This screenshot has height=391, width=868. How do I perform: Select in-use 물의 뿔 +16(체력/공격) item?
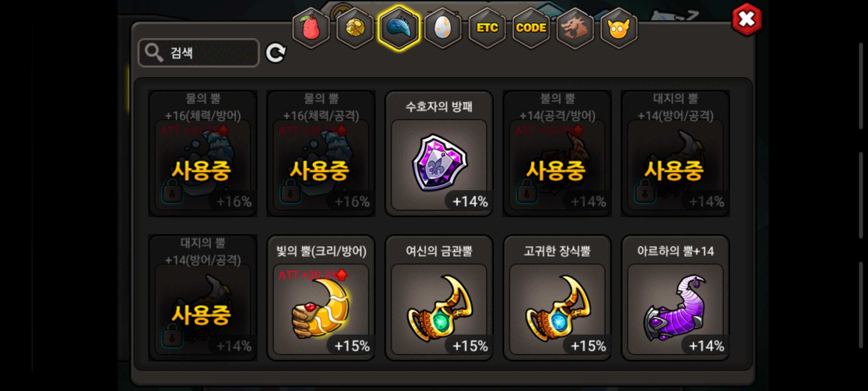click(321, 154)
